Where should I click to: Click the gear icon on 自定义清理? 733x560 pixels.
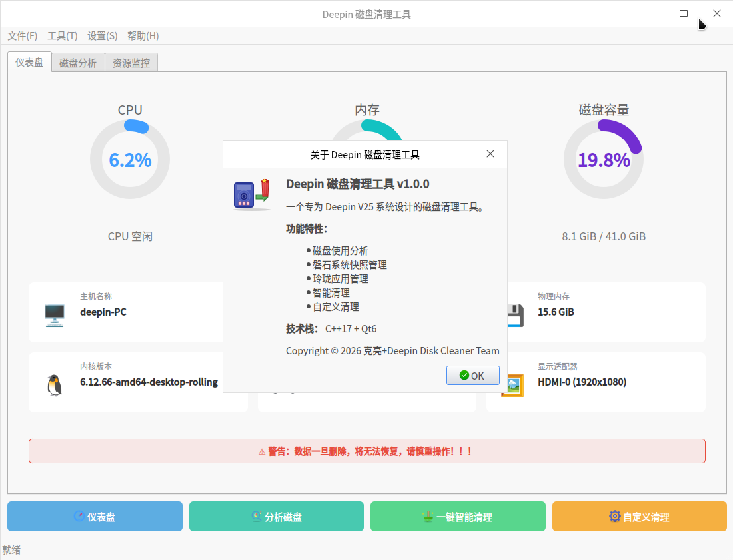click(x=615, y=516)
